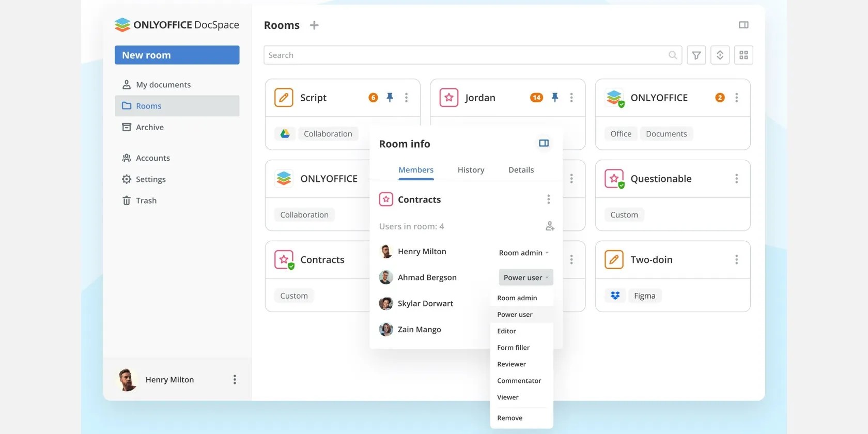Unpin the Jordan room

tap(555, 97)
